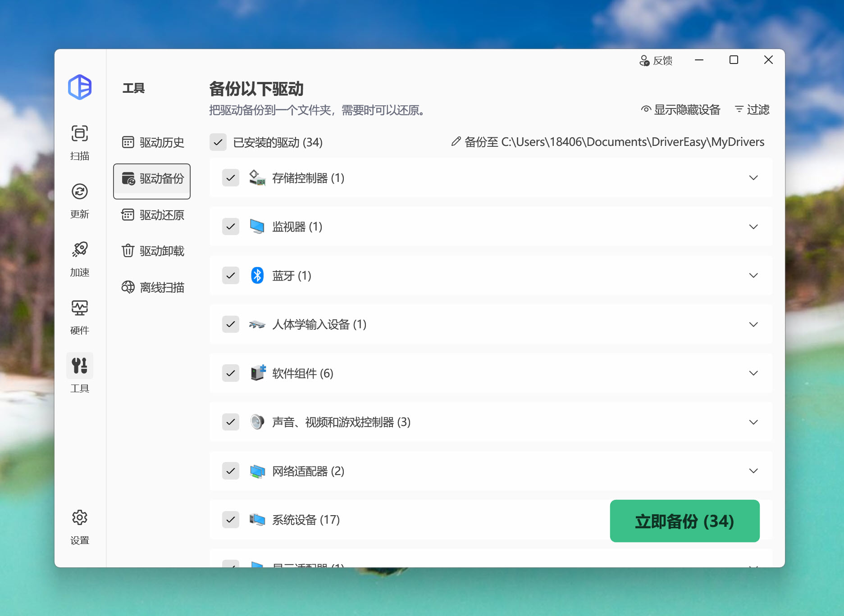Open the Scan (扫描) sidebar icon
Image resolution: width=844 pixels, height=616 pixels.
pyautogui.click(x=80, y=134)
